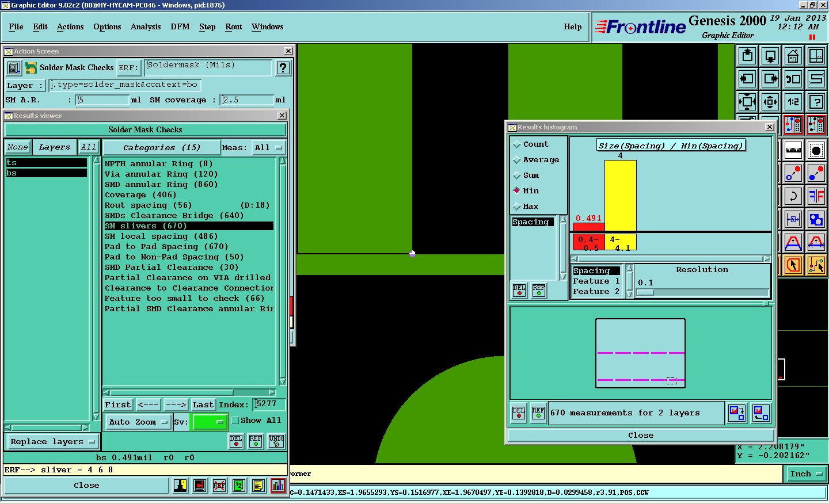Open the Rout menu
This screenshot has height=504, width=829.
(234, 27)
